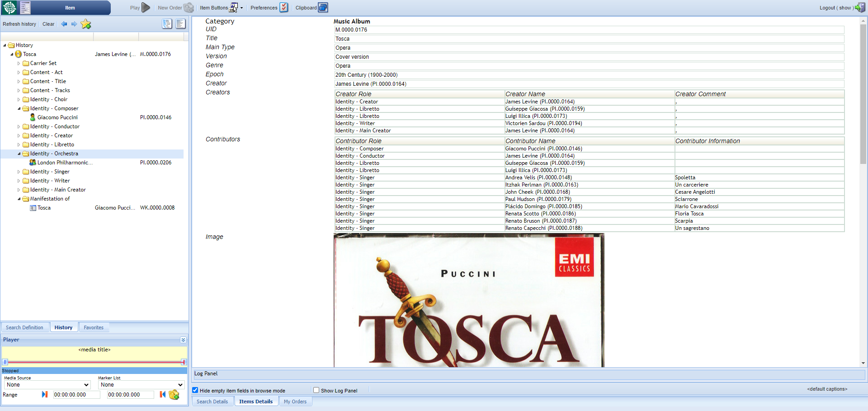This screenshot has height=411, width=868.
Task: Expand the Identity - Singer node
Action: (x=19, y=172)
